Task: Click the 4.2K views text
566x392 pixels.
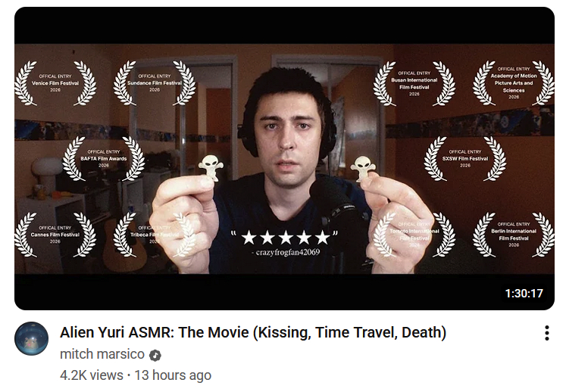Action: (92, 375)
